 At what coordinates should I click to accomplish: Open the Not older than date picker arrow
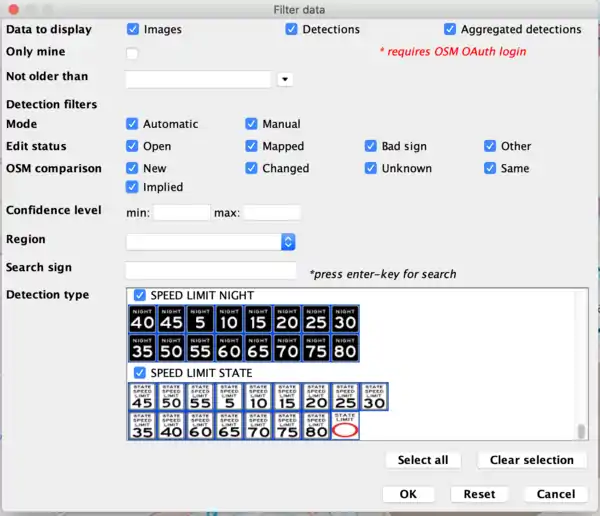point(285,79)
